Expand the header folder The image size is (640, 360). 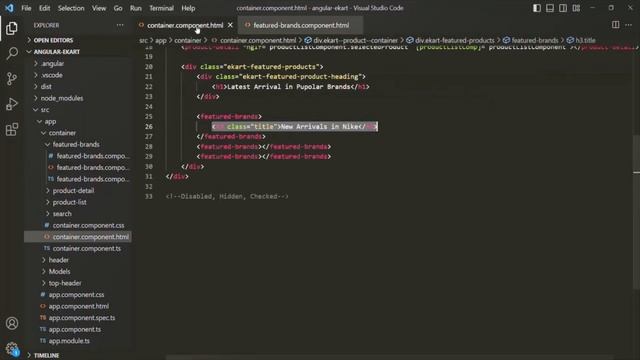tap(58, 260)
